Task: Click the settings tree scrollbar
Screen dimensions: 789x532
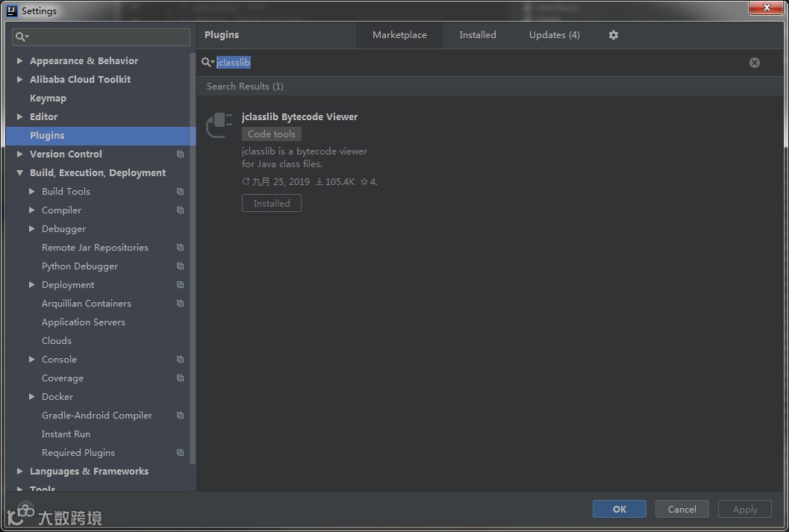Action: click(193, 258)
